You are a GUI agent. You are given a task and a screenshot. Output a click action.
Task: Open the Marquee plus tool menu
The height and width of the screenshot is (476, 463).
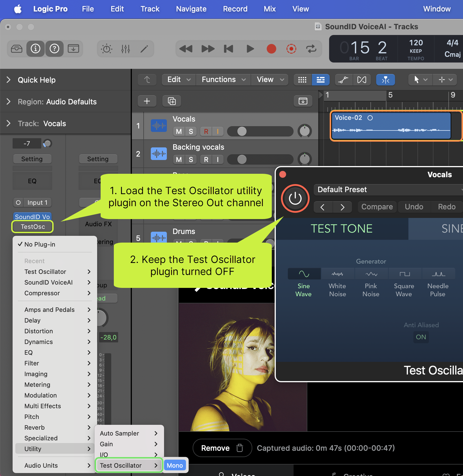click(x=445, y=80)
